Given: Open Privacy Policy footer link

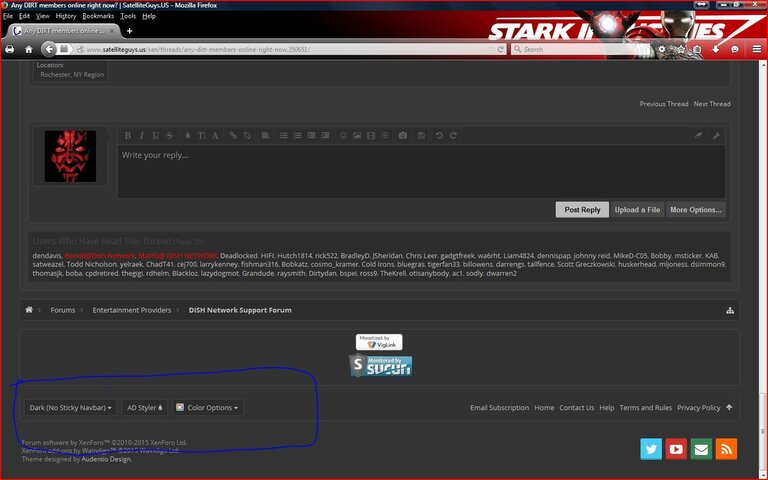Looking at the screenshot, I should 698,408.
